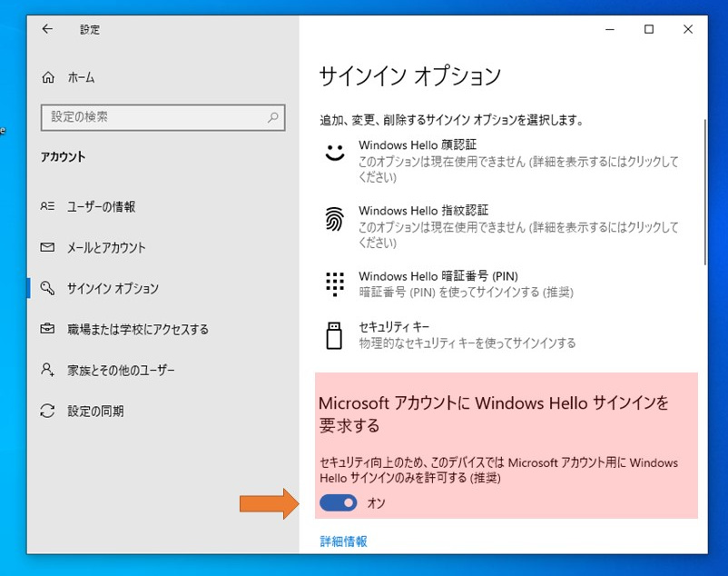Viewport: 728px width, 576px height.
Task: Click the Windows Hello fingerprint icon
Action: [x=335, y=218]
